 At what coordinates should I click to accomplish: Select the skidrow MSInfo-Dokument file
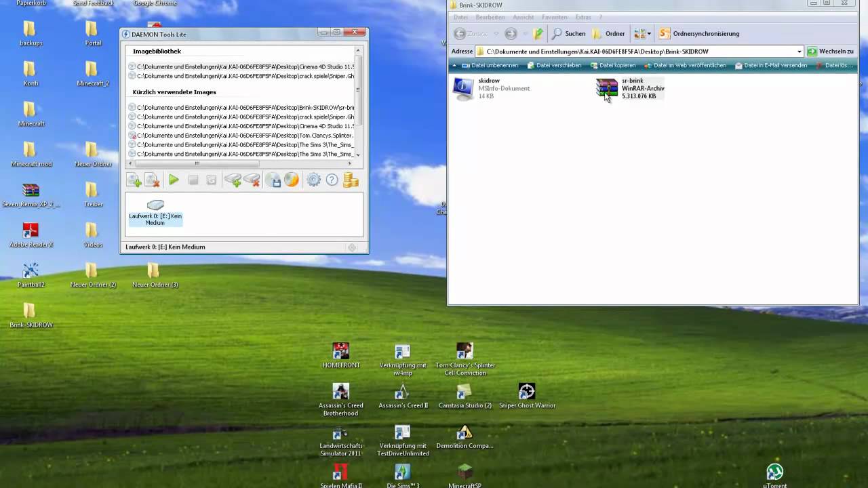click(x=492, y=88)
